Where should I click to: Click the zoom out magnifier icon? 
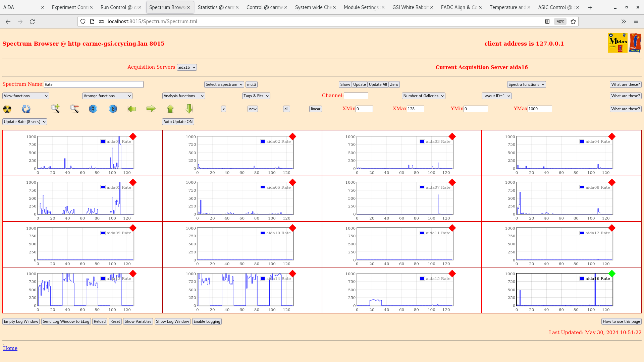(x=74, y=109)
